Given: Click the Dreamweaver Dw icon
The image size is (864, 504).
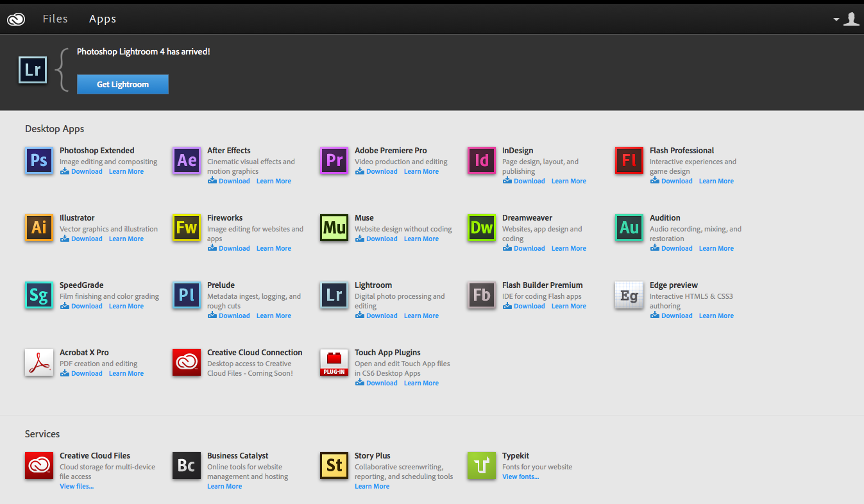Looking at the screenshot, I should [x=482, y=228].
